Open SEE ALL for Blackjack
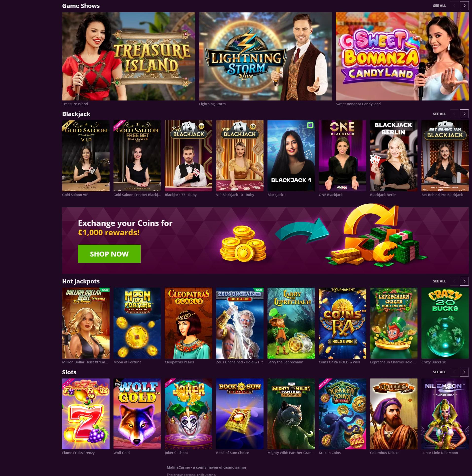The height and width of the screenshot is (476, 472). coord(439,114)
